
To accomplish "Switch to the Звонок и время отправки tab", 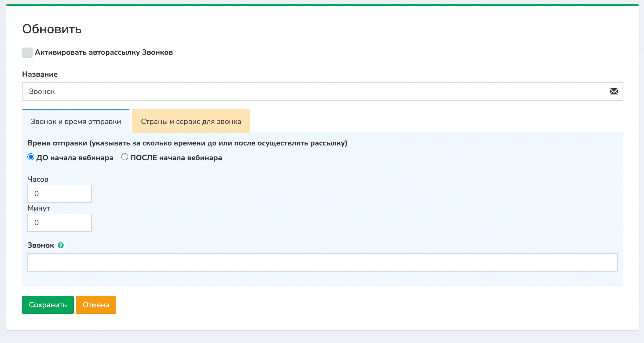I will coord(76,122).
